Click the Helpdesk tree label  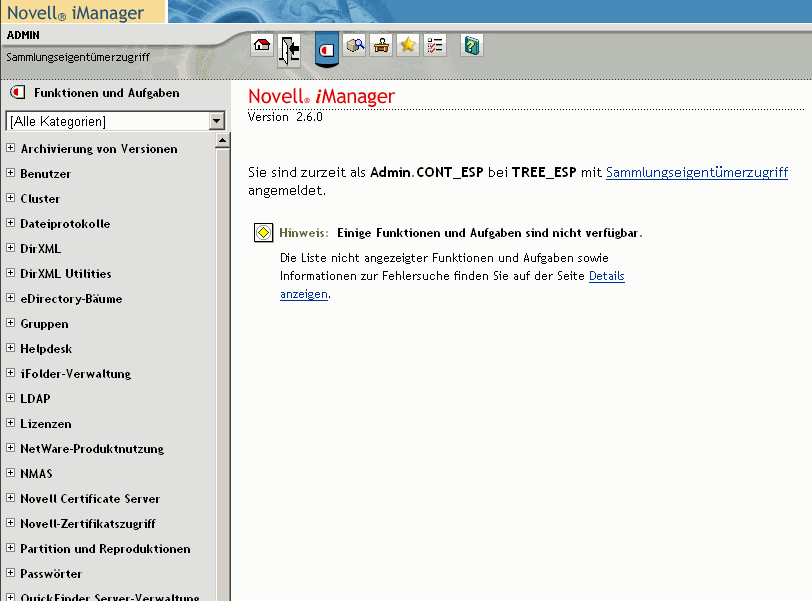coord(46,349)
